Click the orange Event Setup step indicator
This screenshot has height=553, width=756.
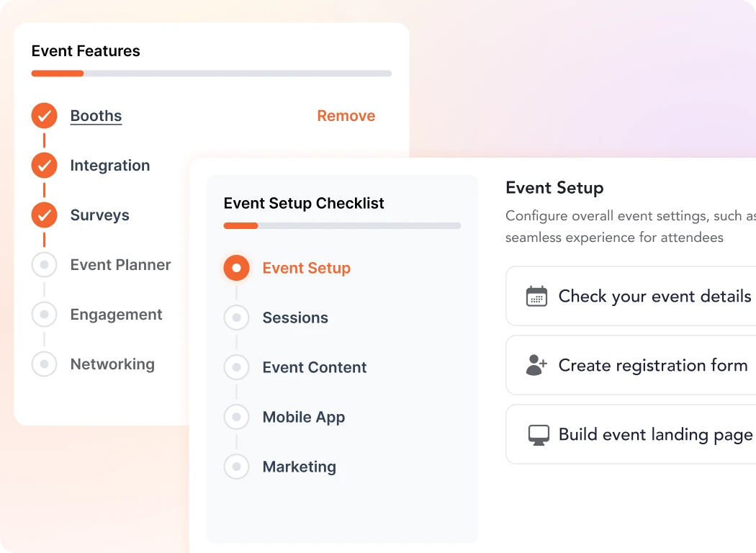point(236,268)
